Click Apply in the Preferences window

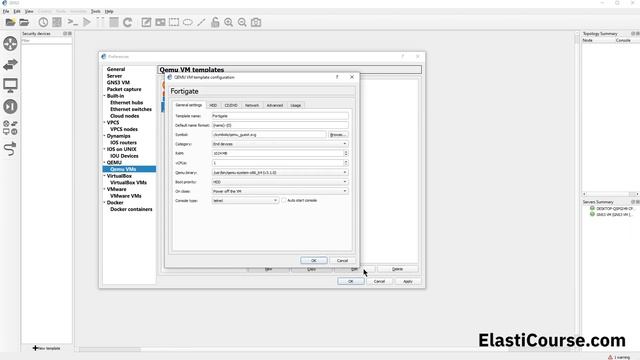tap(408, 281)
